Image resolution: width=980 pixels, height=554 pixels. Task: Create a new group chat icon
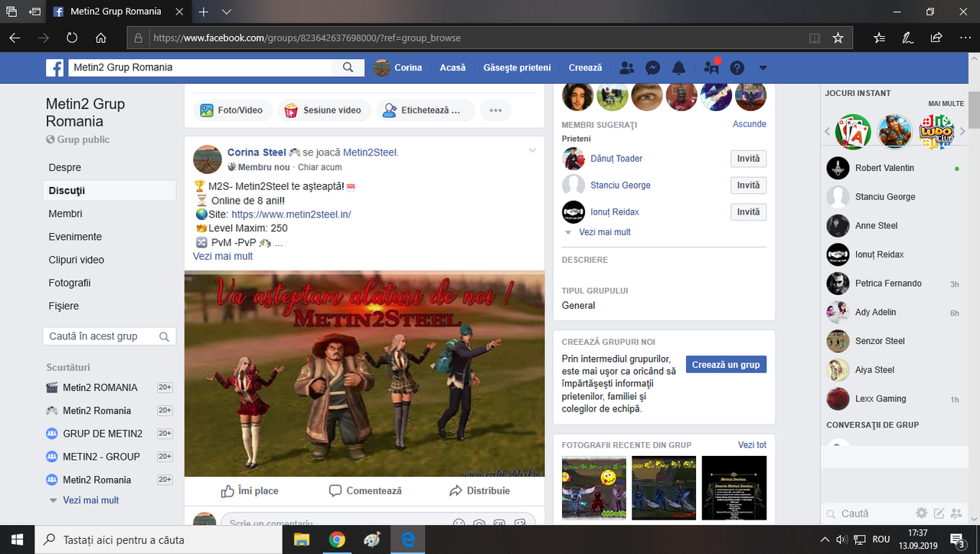(x=955, y=513)
